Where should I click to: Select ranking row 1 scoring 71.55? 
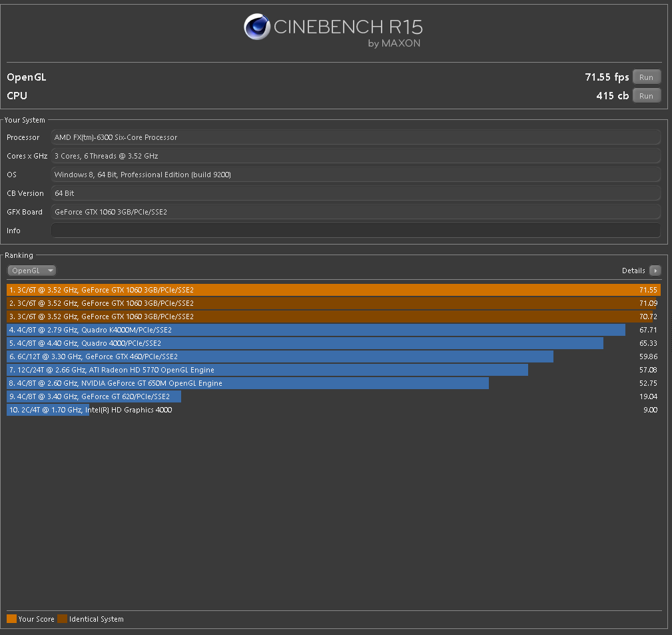pyautogui.click(x=334, y=290)
